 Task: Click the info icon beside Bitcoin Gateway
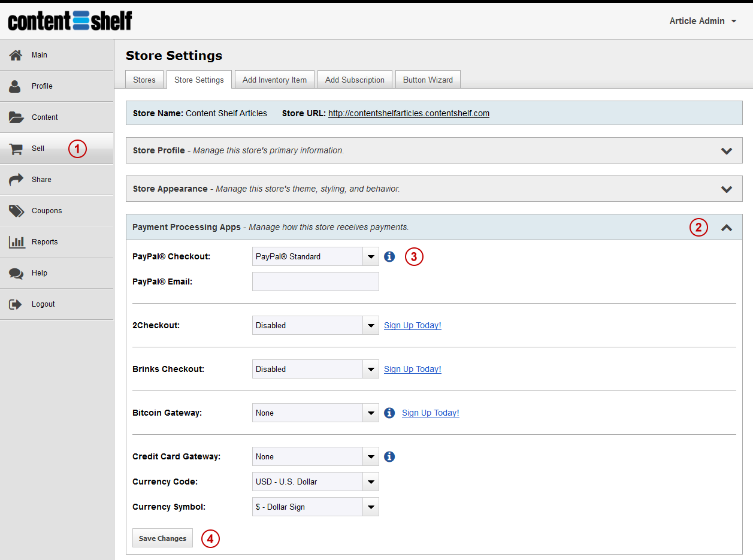389,413
